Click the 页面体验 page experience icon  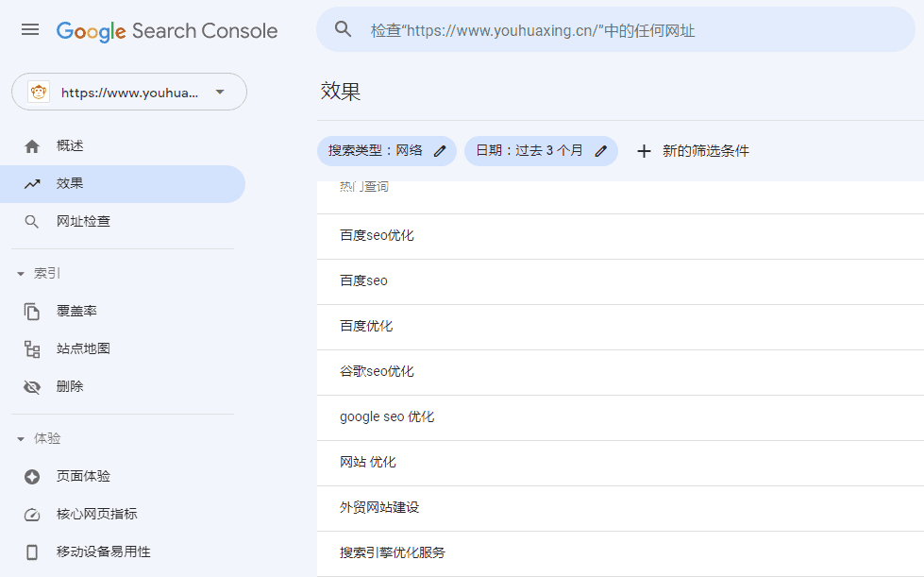click(x=32, y=477)
